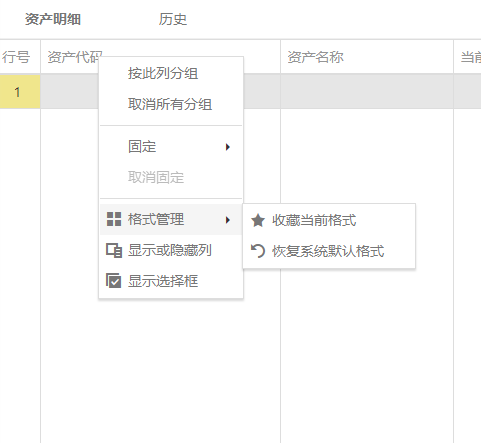This screenshot has height=443, width=481.
Task: Select 显示或隐藏列 option
Action: point(171,250)
